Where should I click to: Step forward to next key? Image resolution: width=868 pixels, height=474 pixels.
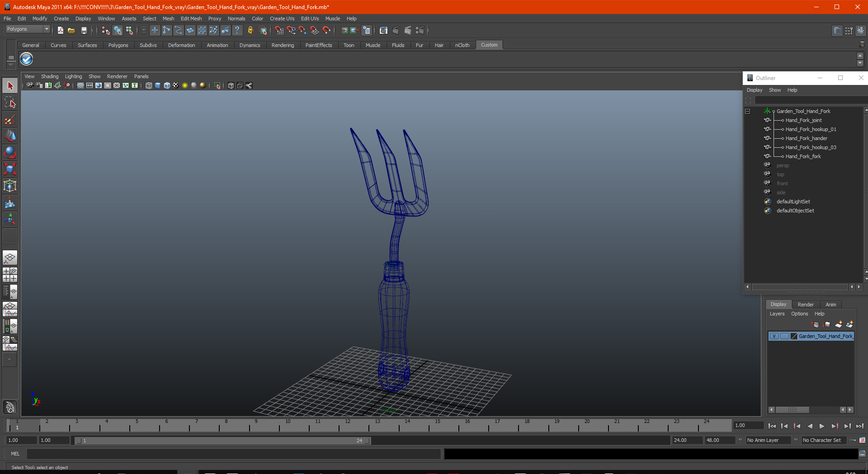tap(835, 426)
